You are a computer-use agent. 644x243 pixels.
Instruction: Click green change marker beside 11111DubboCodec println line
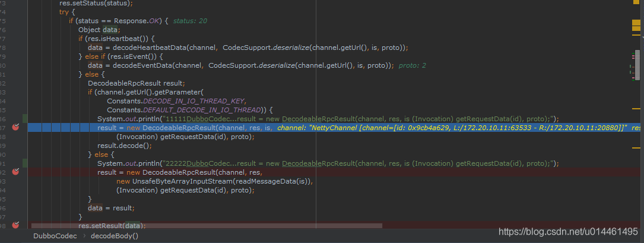pyautogui.click(x=25, y=119)
